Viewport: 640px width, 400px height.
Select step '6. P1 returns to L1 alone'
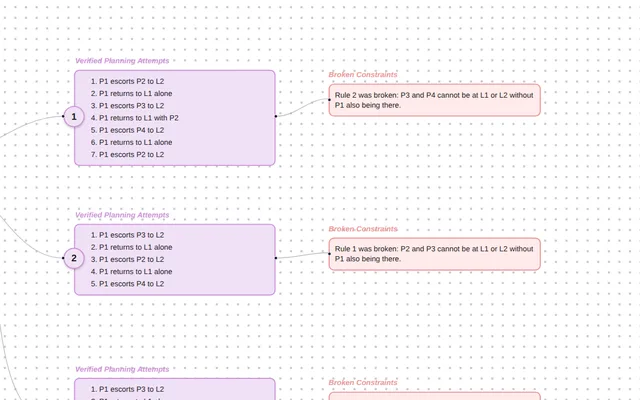[x=131, y=142]
